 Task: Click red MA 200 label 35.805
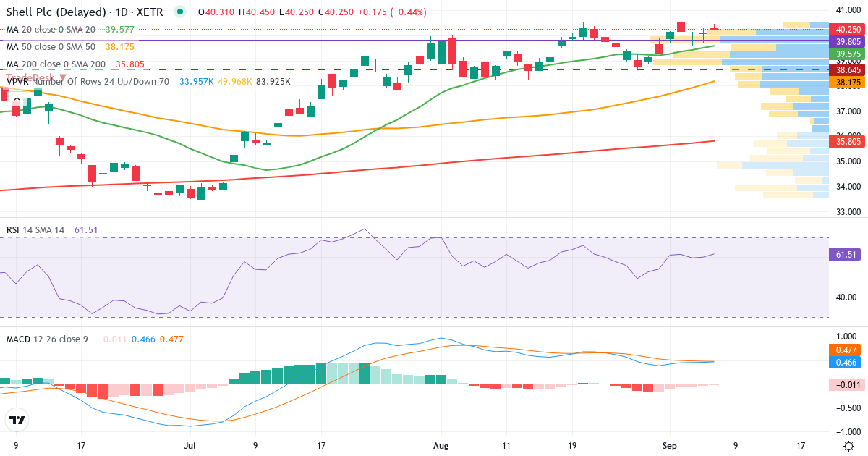pos(848,142)
